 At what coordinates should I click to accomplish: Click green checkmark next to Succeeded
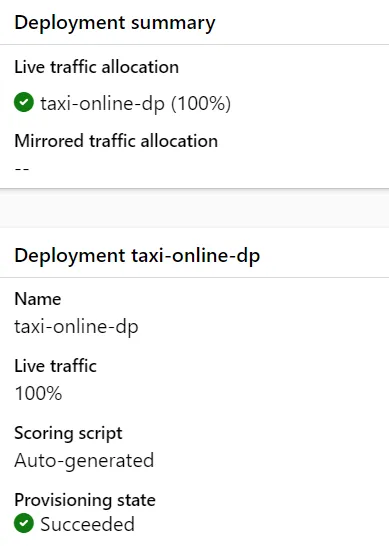(24, 523)
